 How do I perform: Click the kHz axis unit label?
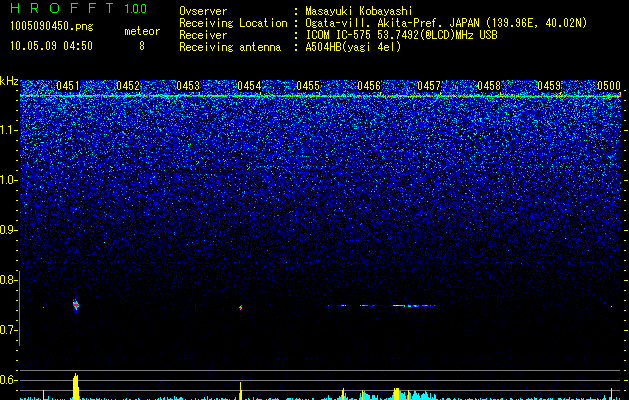point(9,81)
